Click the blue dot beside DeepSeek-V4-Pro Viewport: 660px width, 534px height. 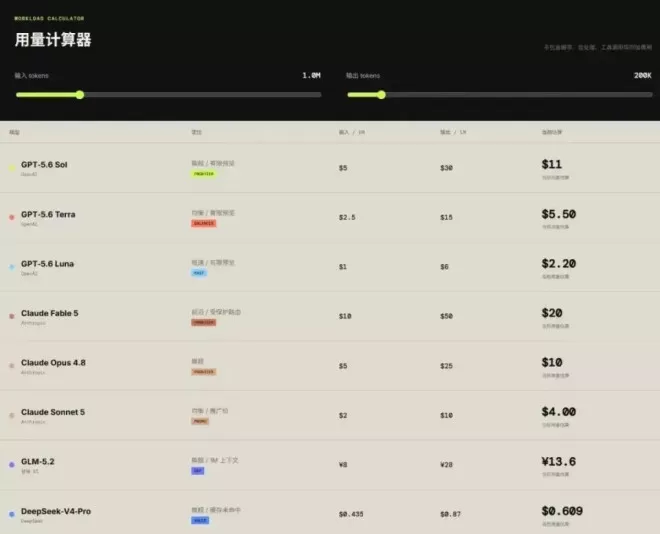(x=12, y=514)
